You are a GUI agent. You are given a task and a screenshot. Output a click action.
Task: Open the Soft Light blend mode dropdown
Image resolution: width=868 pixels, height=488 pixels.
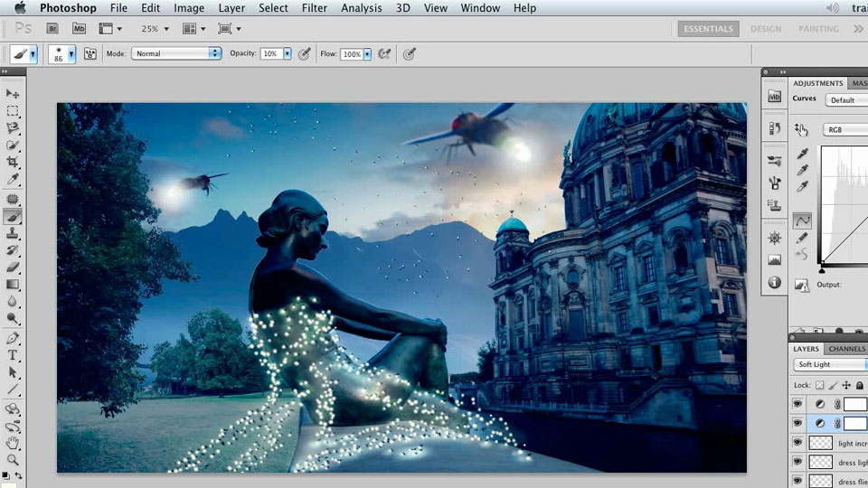click(x=830, y=364)
